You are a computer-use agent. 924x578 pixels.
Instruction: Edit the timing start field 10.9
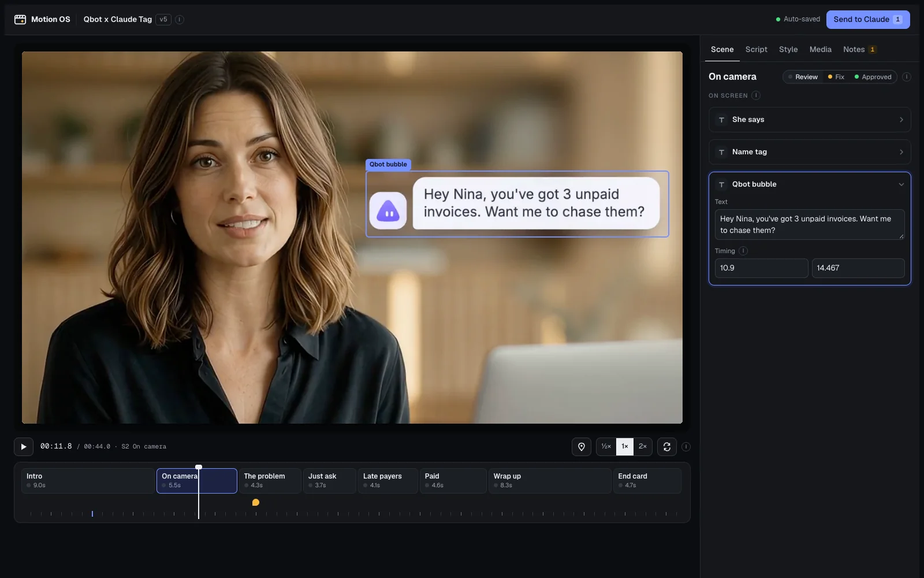[x=761, y=268]
